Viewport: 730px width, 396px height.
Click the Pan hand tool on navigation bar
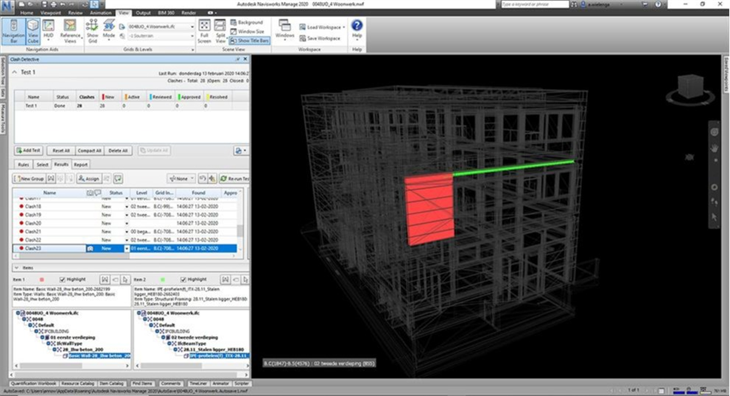click(x=714, y=148)
